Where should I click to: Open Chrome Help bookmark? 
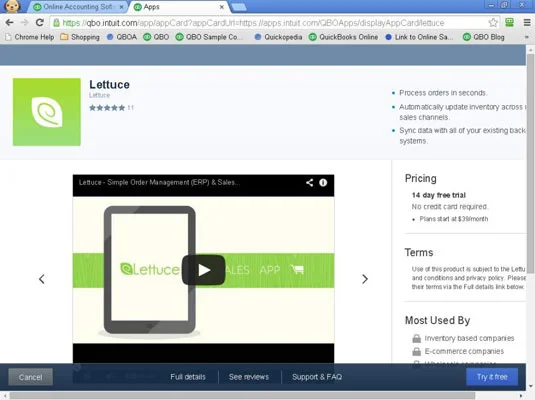coord(30,37)
